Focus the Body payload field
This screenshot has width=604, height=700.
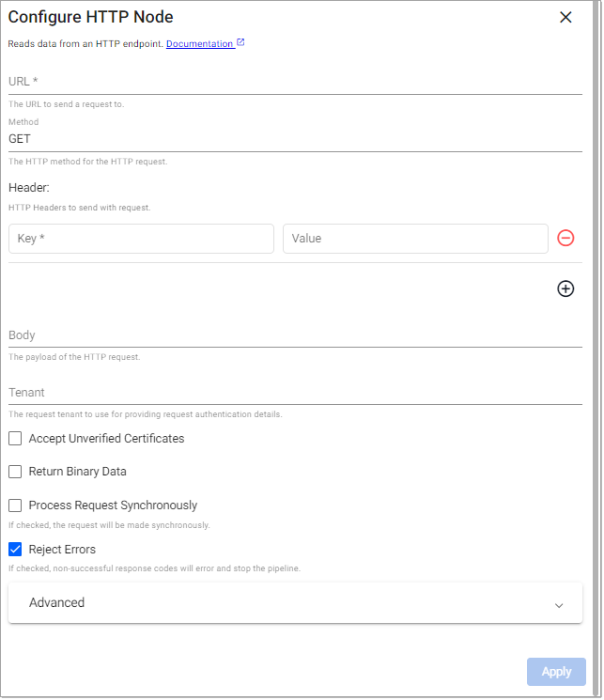click(x=295, y=335)
